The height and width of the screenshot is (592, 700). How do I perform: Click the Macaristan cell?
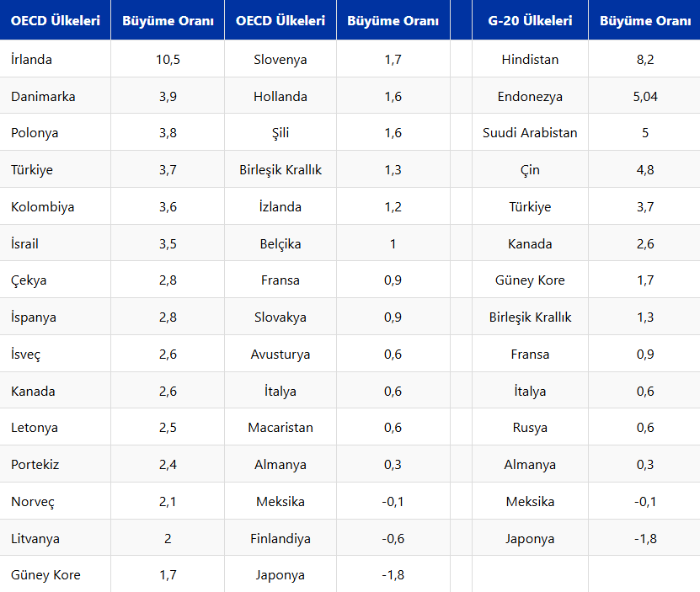point(280,428)
